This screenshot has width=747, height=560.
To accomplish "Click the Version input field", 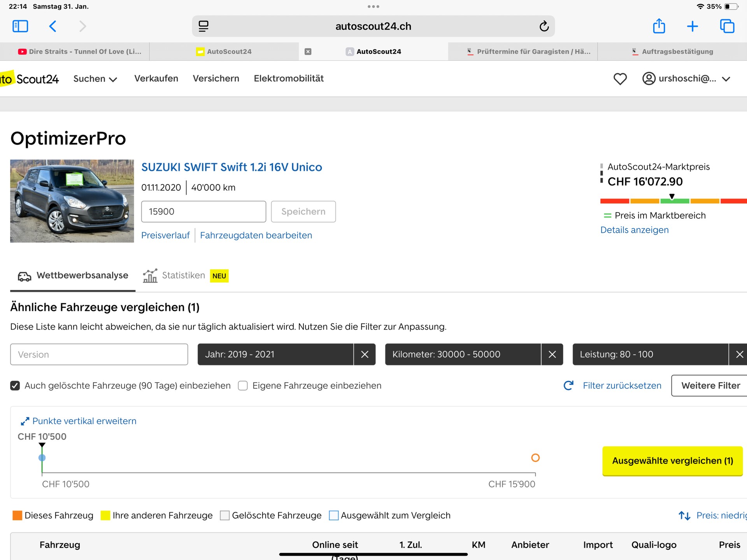I will pos(99,354).
